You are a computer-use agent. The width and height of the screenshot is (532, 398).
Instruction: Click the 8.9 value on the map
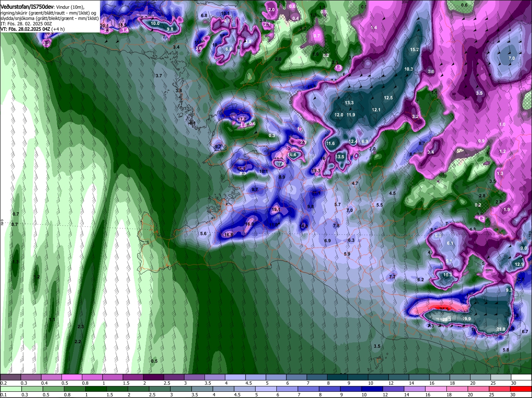(282, 177)
